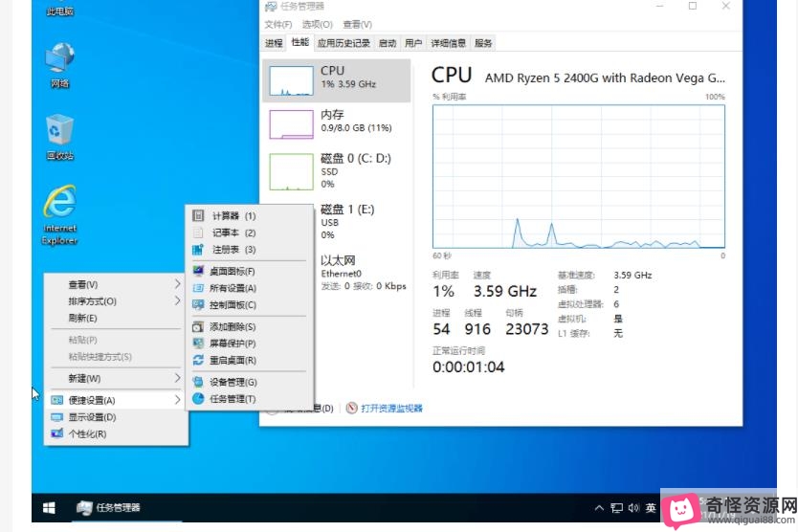Show hidden tray icons chevron
This screenshot has width=798, height=532.
(x=600, y=507)
